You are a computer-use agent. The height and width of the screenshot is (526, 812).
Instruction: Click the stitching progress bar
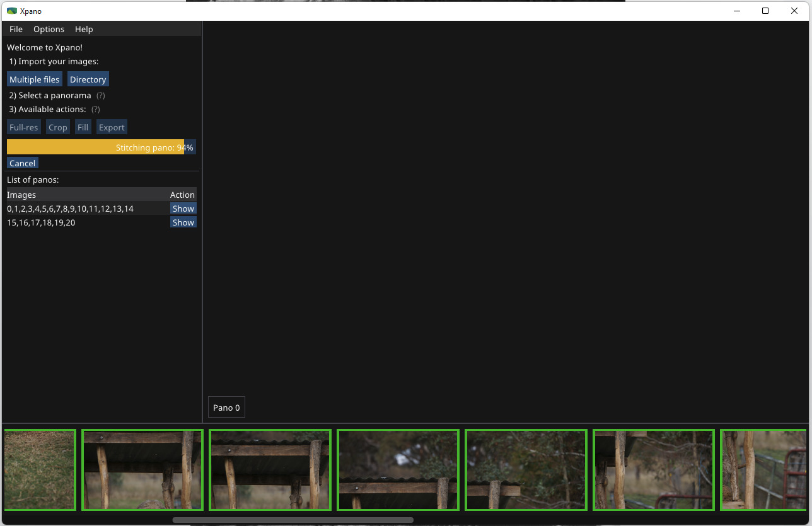point(101,147)
